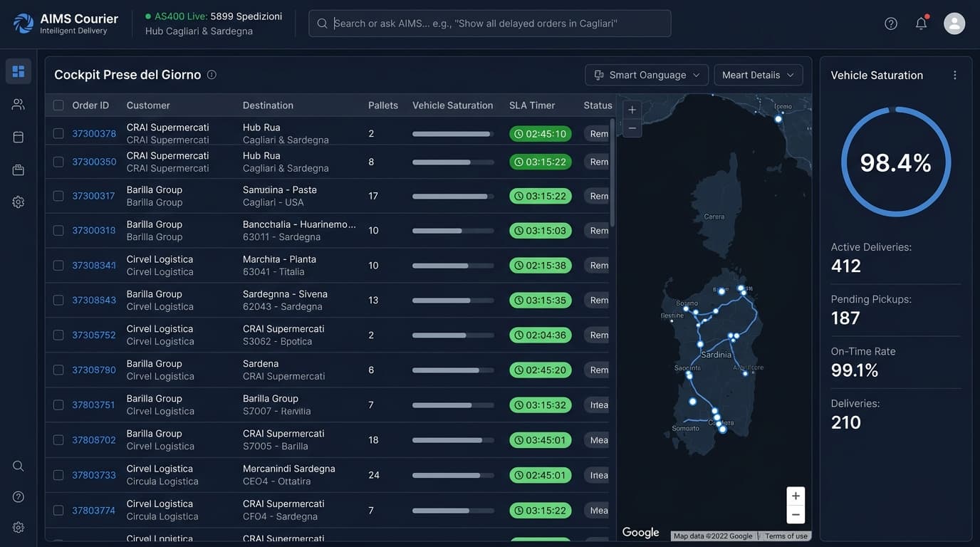
Task: Zoom in using the map's top-left plus
Action: (x=632, y=110)
